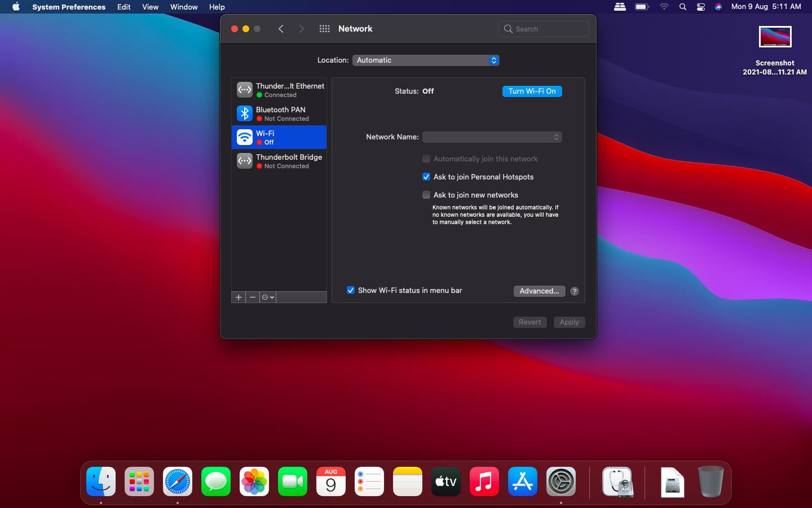This screenshot has height=508, width=812.
Task: Go back using the left chevron arrow
Action: [281, 29]
